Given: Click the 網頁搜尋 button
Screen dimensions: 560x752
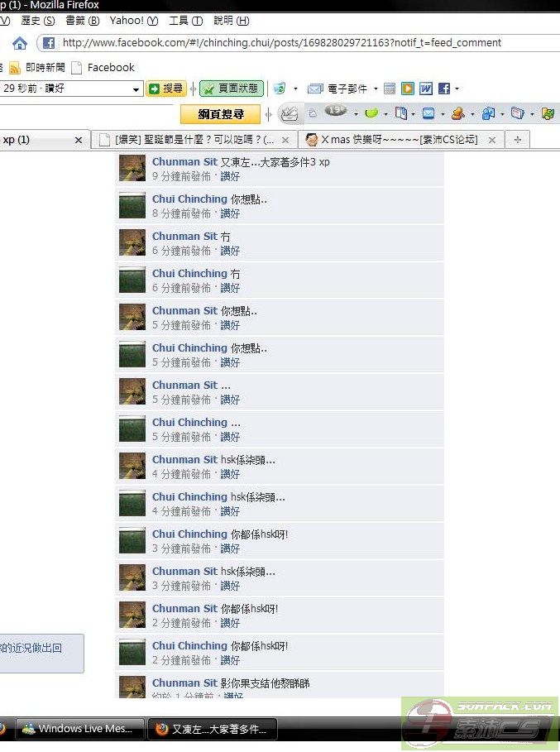Looking at the screenshot, I should (221, 114).
